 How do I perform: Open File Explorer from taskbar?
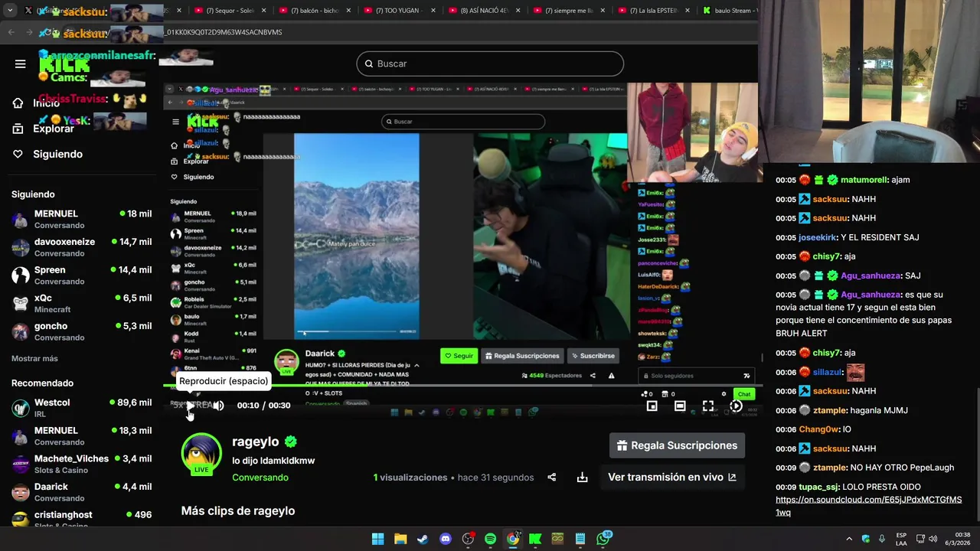pyautogui.click(x=400, y=539)
